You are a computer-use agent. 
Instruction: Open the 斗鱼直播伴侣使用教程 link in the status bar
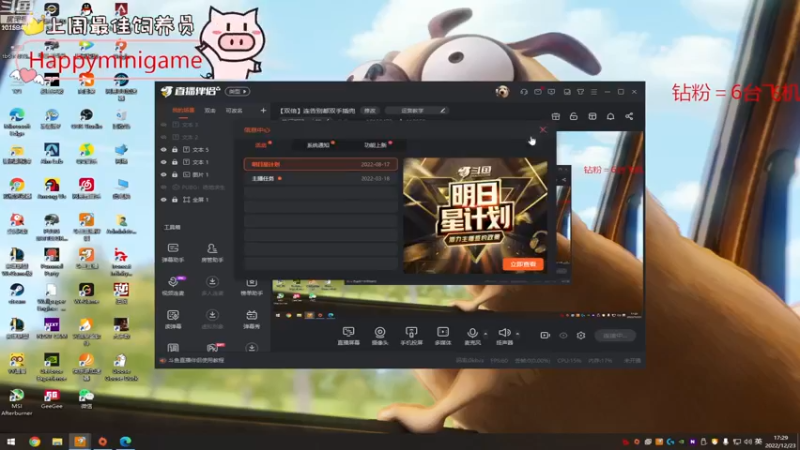tap(196, 360)
